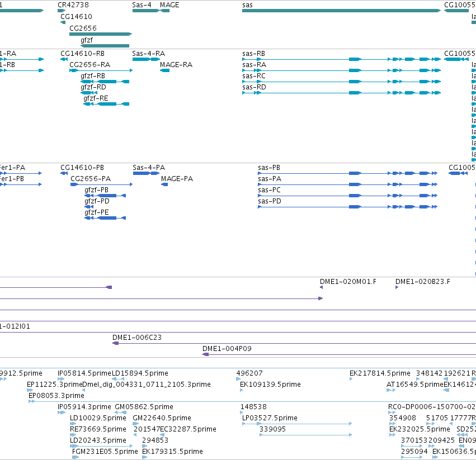This screenshot has width=476, height=460.
Task: Click the Sas-4-PA protein label
Action: [149, 168]
